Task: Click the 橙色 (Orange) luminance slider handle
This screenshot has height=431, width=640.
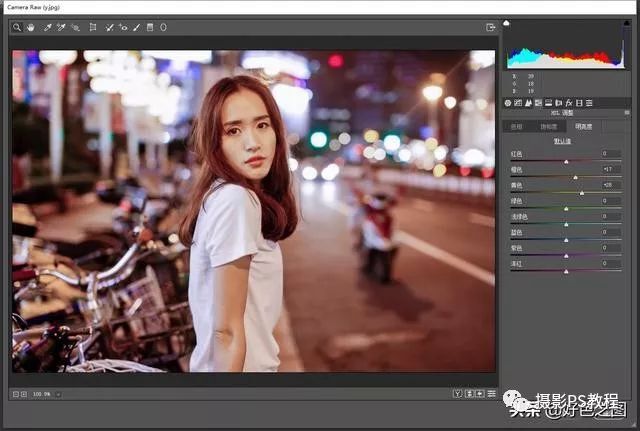Action: click(x=577, y=176)
